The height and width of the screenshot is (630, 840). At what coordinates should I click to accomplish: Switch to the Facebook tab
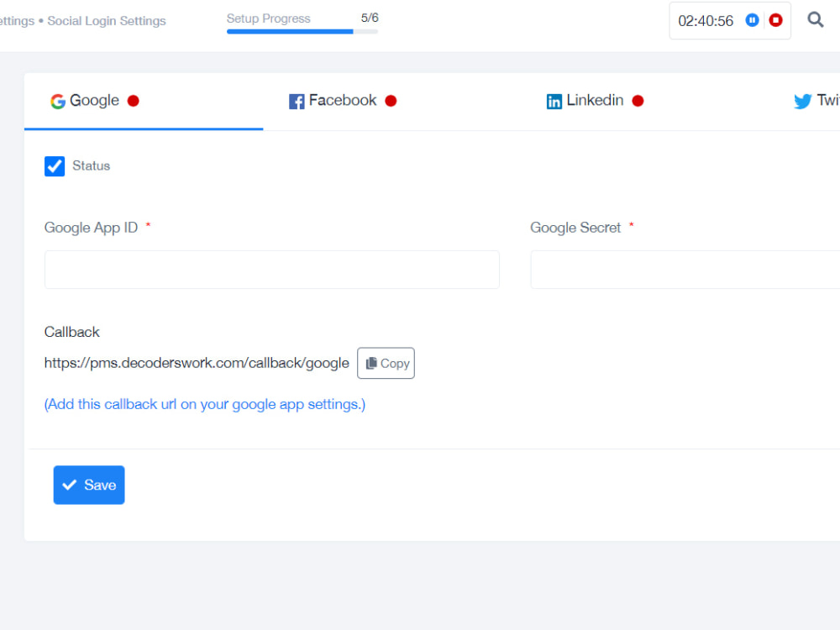coord(343,101)
